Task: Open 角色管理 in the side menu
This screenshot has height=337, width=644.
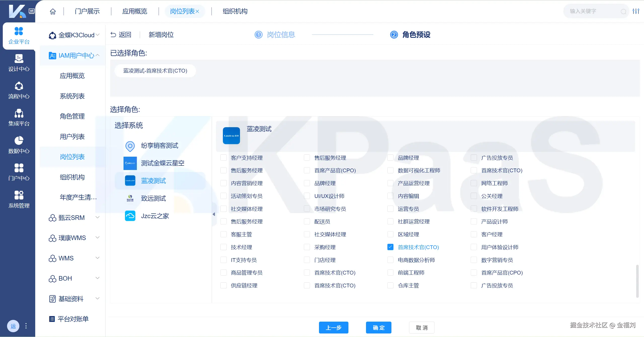Action: pos(72,116)
